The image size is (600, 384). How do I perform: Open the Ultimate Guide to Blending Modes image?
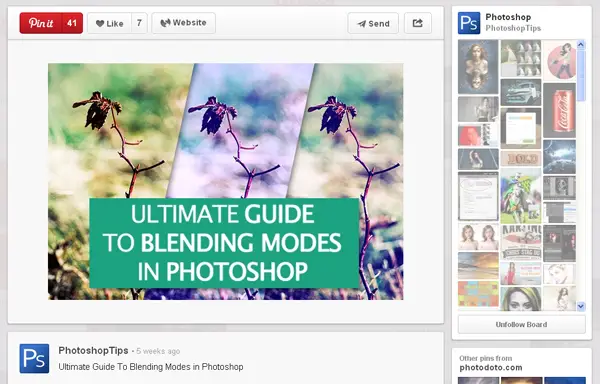225,181
